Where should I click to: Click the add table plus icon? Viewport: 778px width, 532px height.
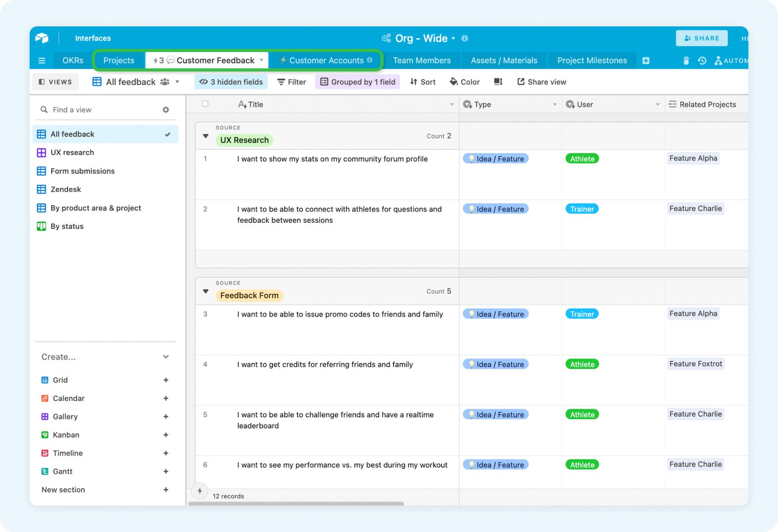click(x=646, y=61)
